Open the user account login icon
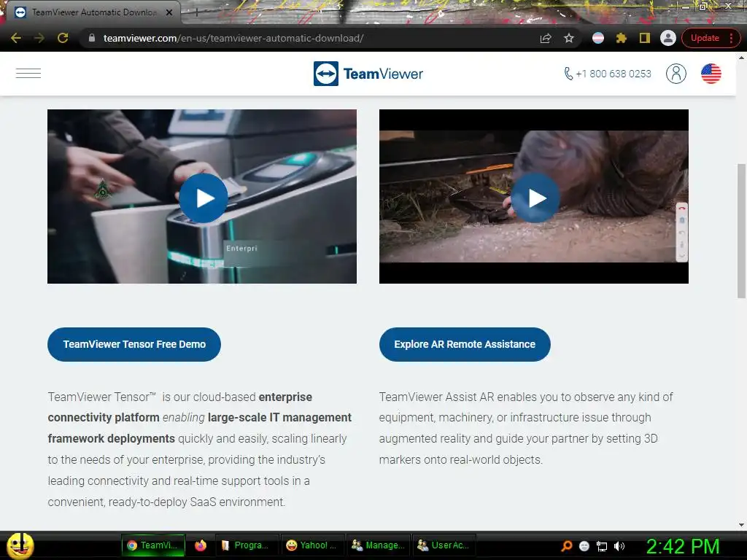 point(676,74)
